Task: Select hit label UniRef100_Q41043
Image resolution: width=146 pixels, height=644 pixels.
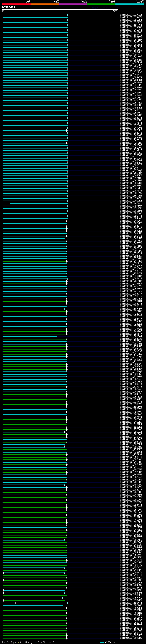Action: point(131,30)
